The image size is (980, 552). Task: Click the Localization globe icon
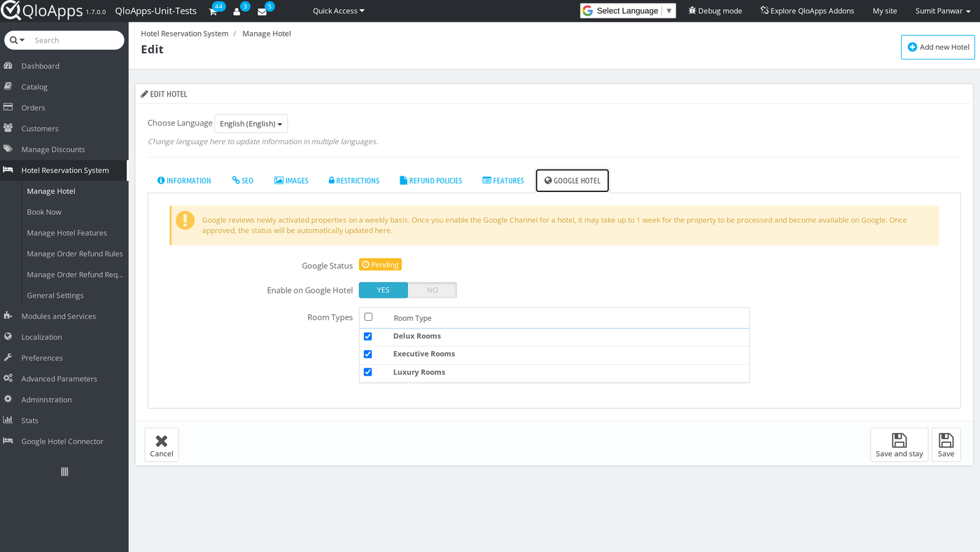(x=8, y=337)
